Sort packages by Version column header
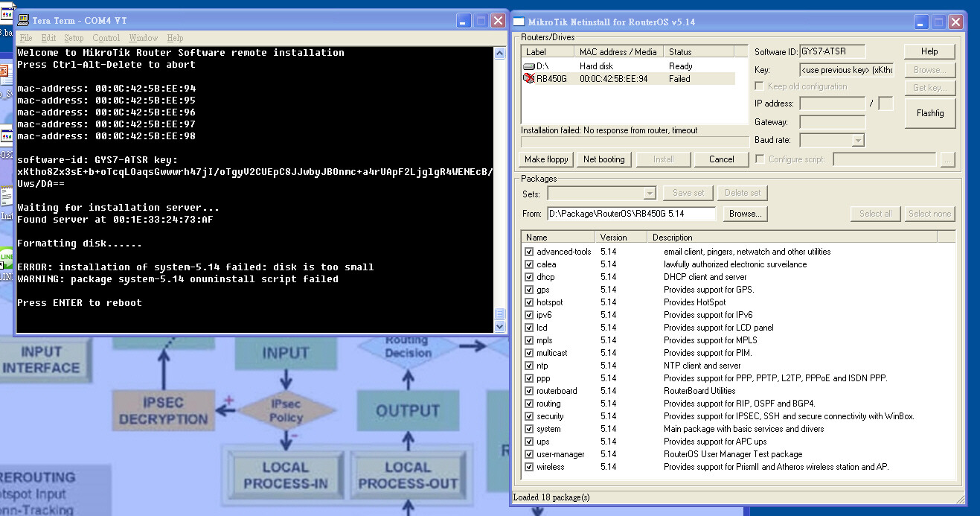Image resolution: width=980 pixels, height=516 pixels. [622, 238]
